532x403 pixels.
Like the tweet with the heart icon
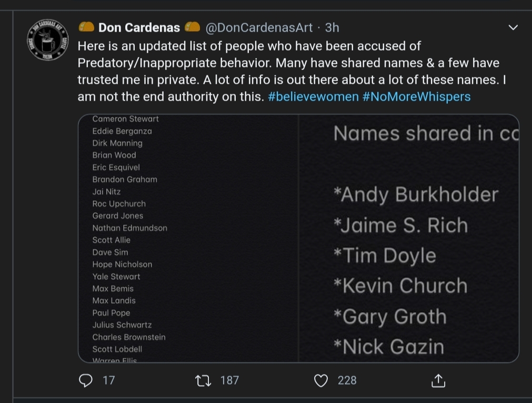click(321, 380)
